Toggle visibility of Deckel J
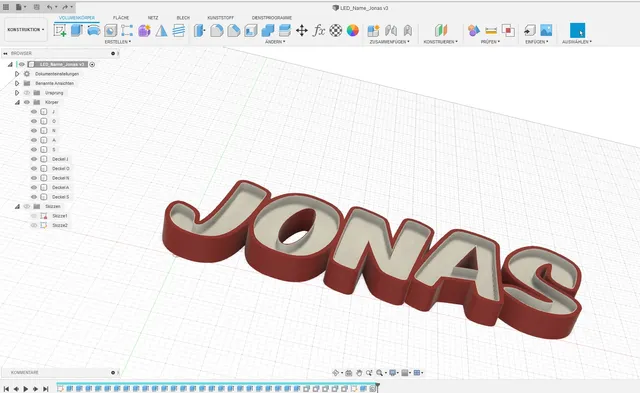Image resolution: width=640 pixels, height=393 pixels. 34,159
